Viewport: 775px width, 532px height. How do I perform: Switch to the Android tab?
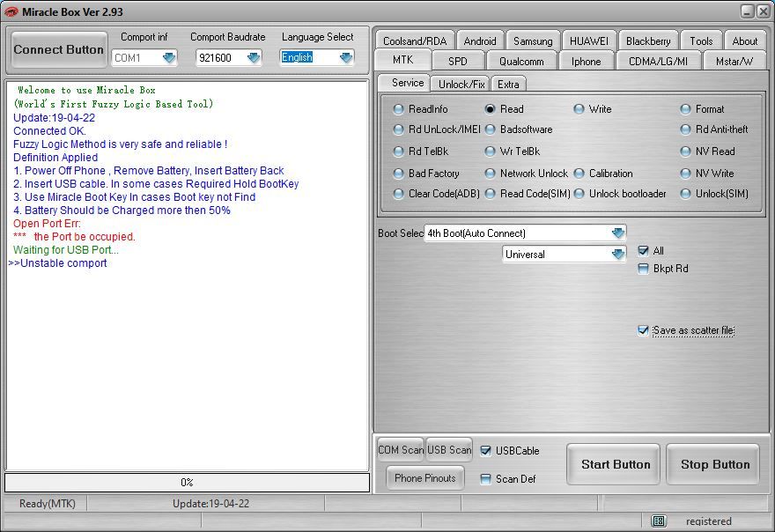click(480, 41)
